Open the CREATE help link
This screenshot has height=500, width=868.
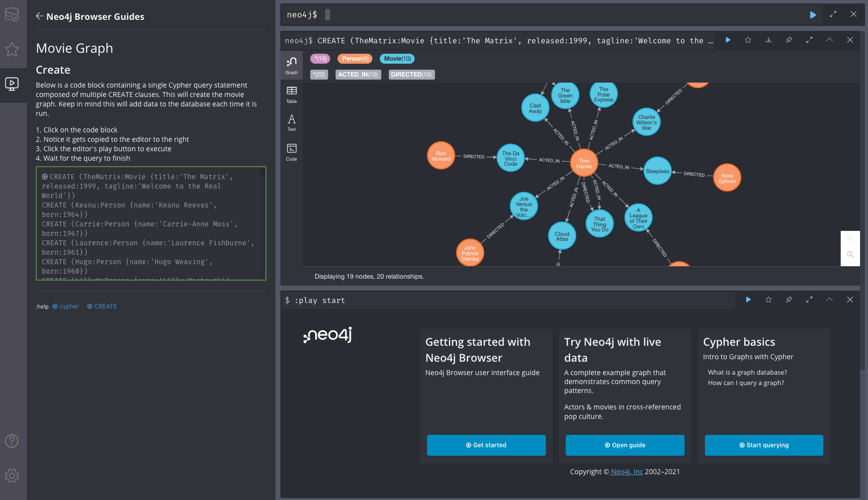tap(102, 306)
